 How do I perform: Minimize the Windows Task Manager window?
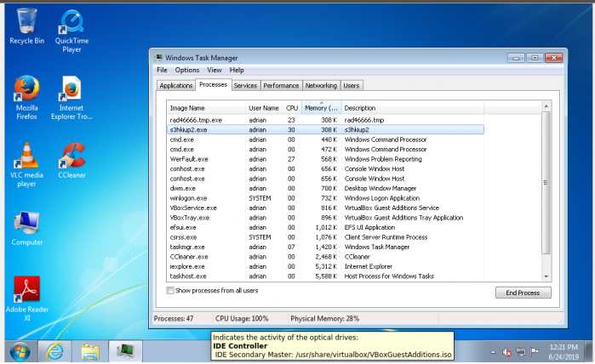(x=516, y=58)
